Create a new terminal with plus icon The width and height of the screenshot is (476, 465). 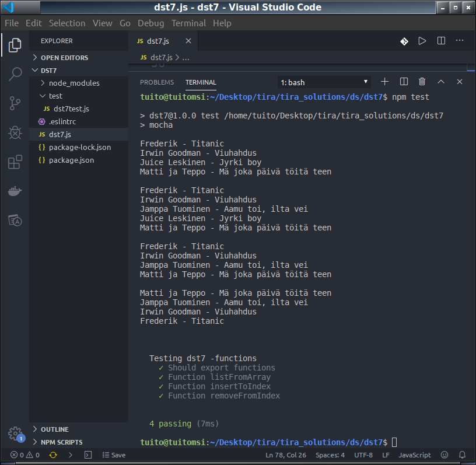click(384, 82)
